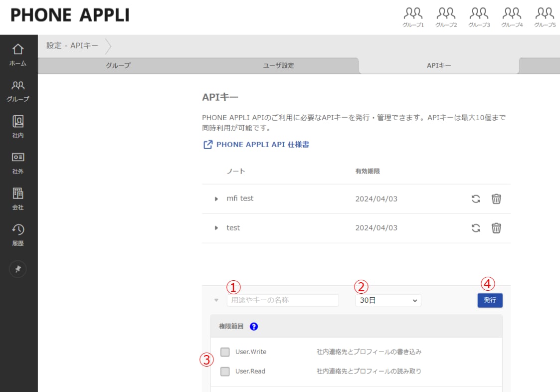Click the APIキー page heading

pos(220,97)
